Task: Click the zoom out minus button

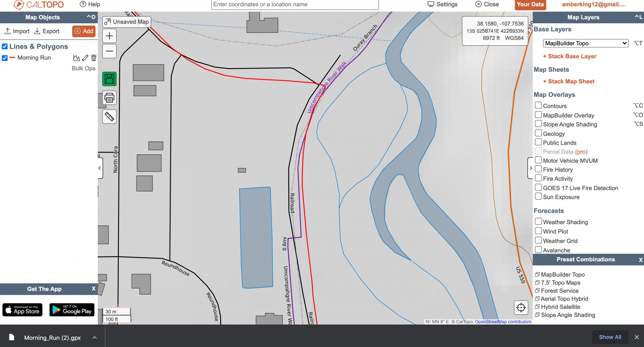Action: click(x=109, y=51)
